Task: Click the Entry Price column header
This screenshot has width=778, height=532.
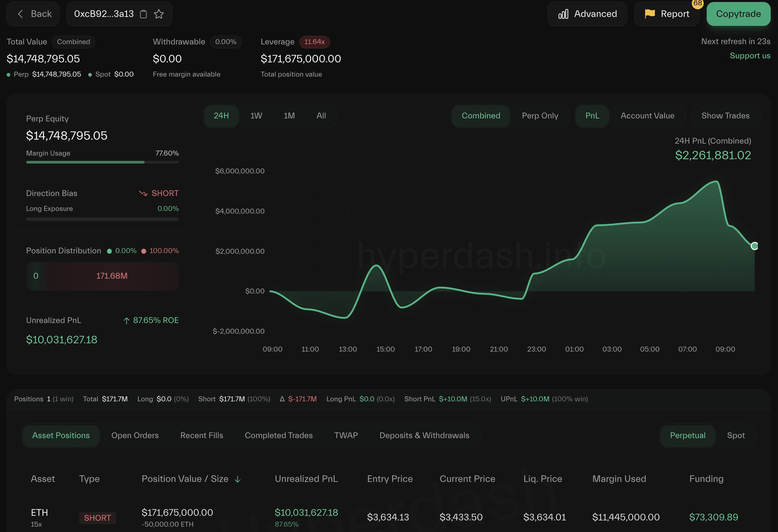Action: pos(390,479)
